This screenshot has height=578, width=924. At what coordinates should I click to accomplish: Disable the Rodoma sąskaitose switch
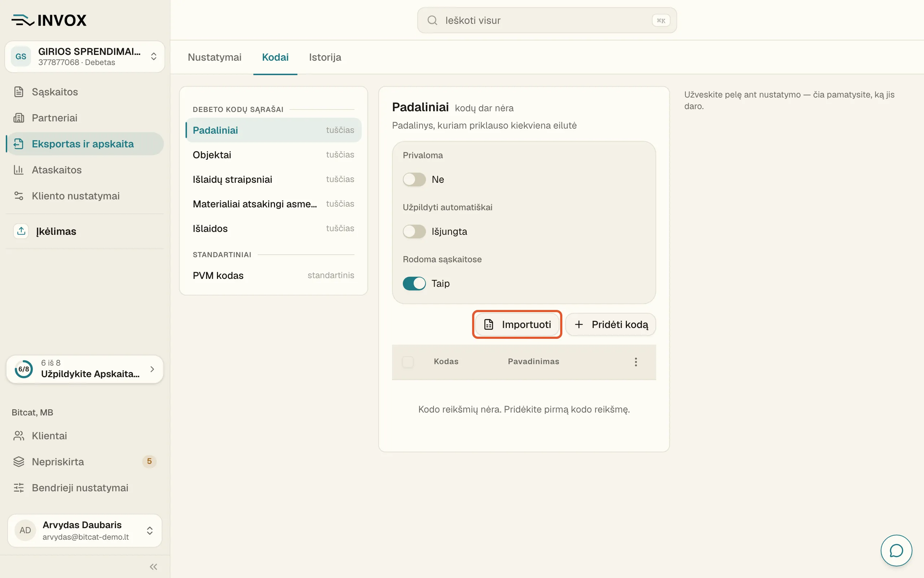point(414,283)
